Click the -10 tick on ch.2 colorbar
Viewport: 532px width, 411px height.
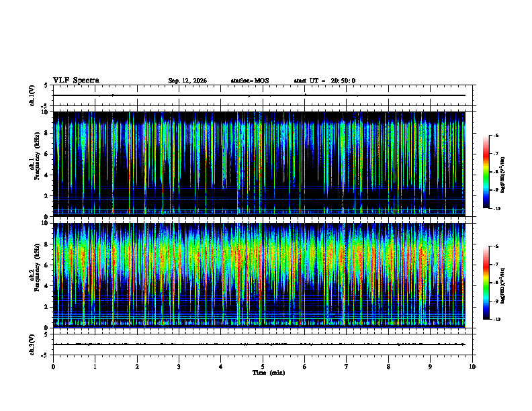(x=496, y=319)
